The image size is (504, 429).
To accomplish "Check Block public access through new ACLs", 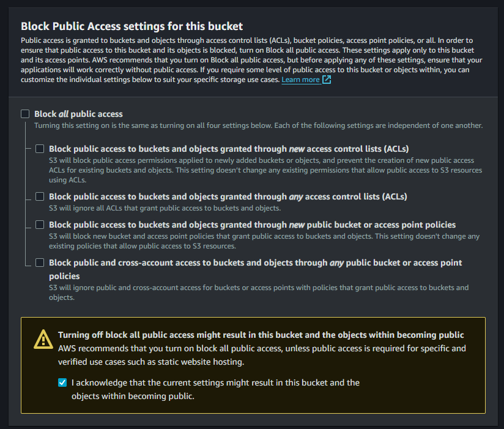I will click(x=40, y=149).
